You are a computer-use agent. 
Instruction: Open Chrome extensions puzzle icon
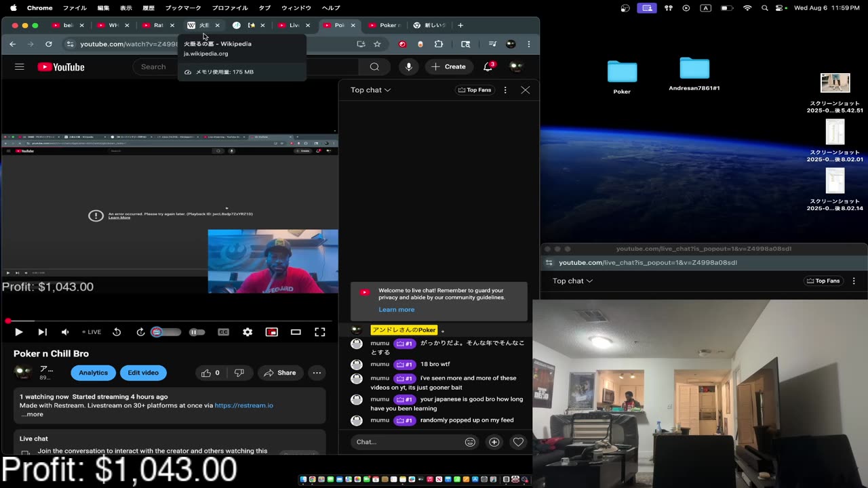click(439, 44)
